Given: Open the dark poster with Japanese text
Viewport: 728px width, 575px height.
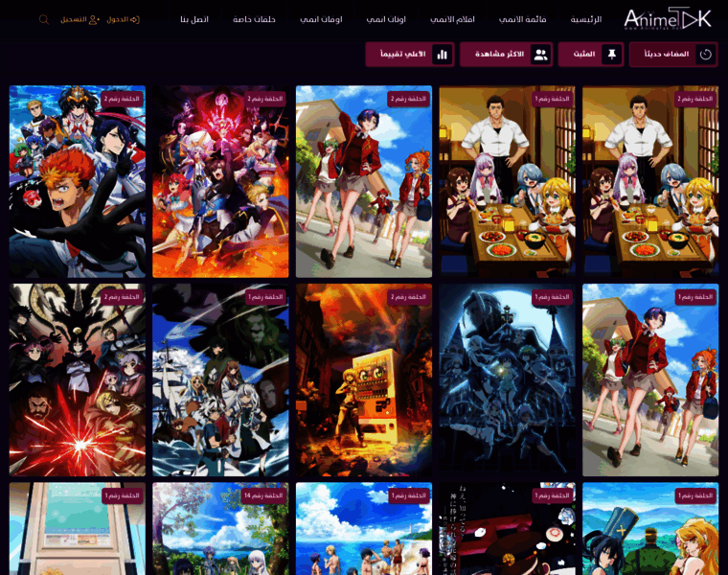Looking at the screenshot, I should pyautogui.click(x=507, y=529).
